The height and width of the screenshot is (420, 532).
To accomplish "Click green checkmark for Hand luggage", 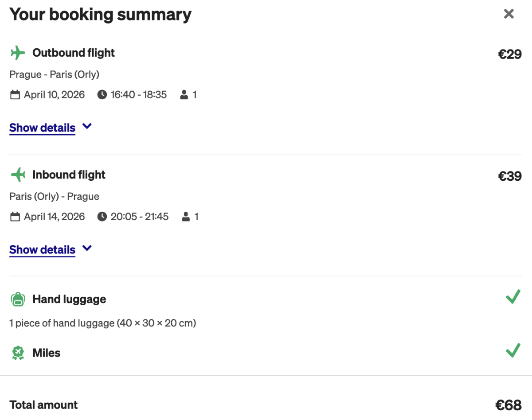I will pyautogui.click(x=513, y=297).
